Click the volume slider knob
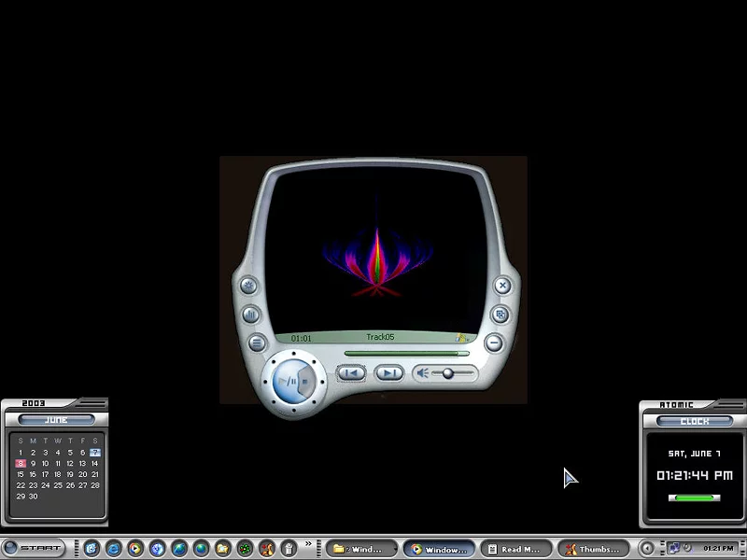The image size is (747, 560). (x=448, y=373)
